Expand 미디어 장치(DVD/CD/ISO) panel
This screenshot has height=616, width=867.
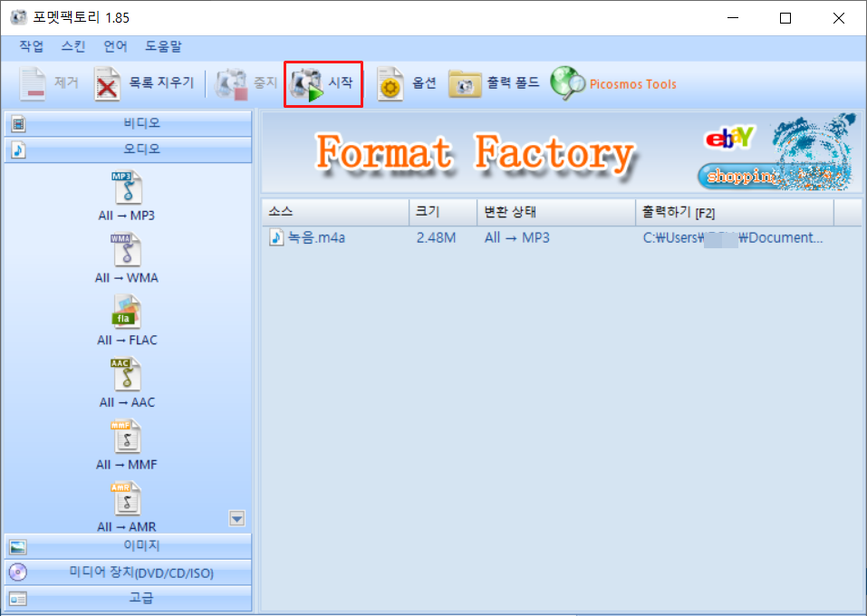click(x=129, y=573)
